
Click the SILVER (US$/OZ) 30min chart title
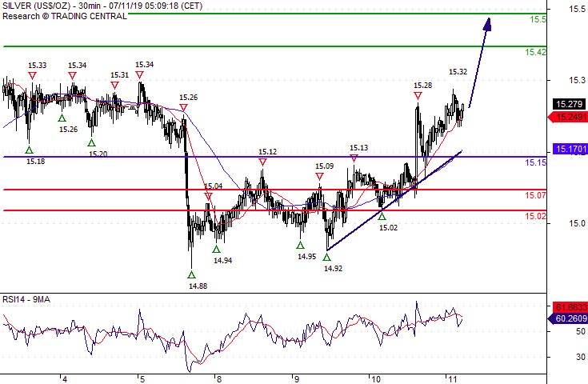pyautogui.click(x=102, y=6)
